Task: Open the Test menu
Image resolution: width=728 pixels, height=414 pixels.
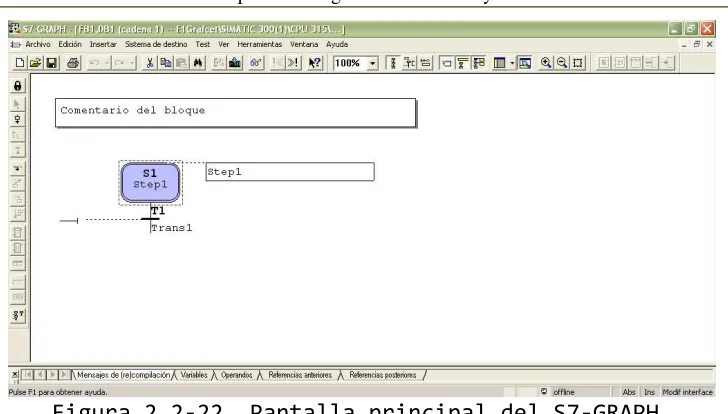Action: (x=202, y=45)
